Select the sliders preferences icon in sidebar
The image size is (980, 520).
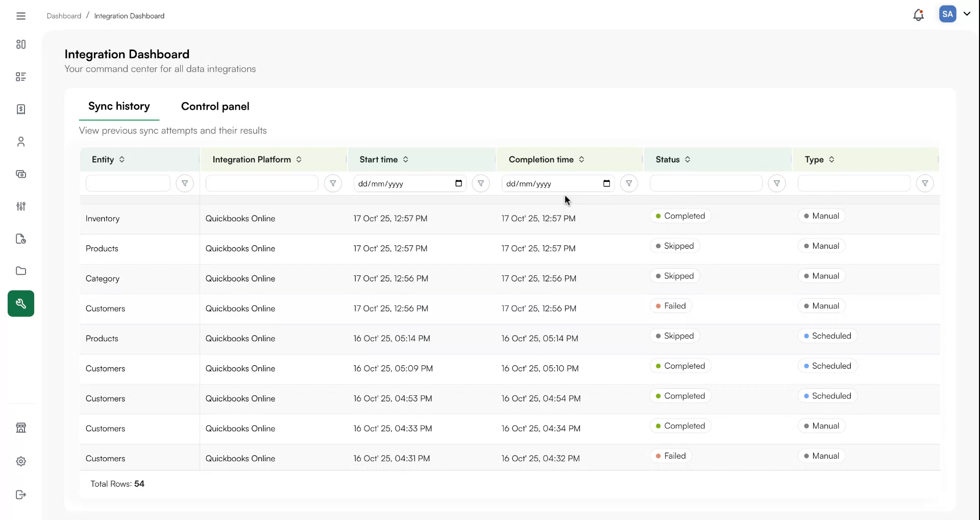tap(21, 206)
